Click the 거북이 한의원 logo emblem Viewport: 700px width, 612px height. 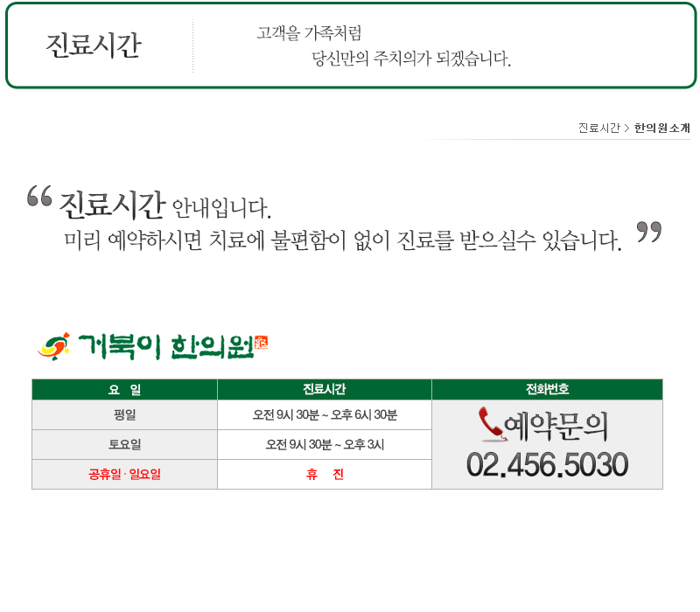54,346
